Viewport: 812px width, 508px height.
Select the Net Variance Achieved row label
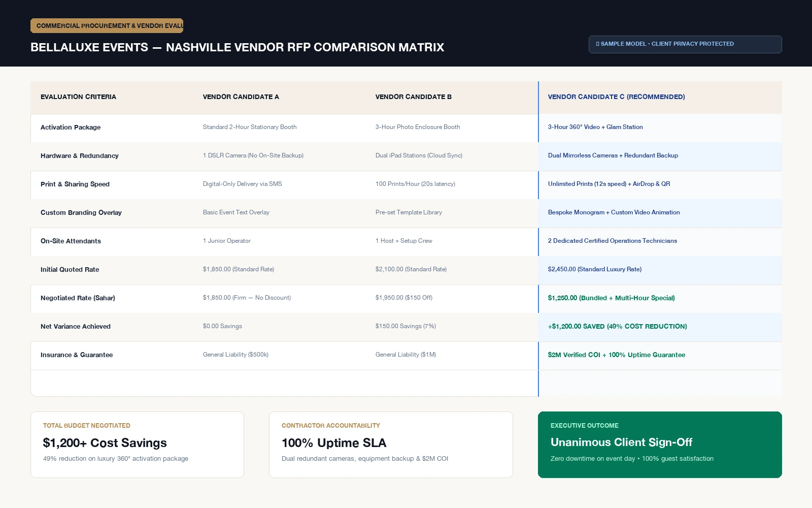[x=76, y=327]
